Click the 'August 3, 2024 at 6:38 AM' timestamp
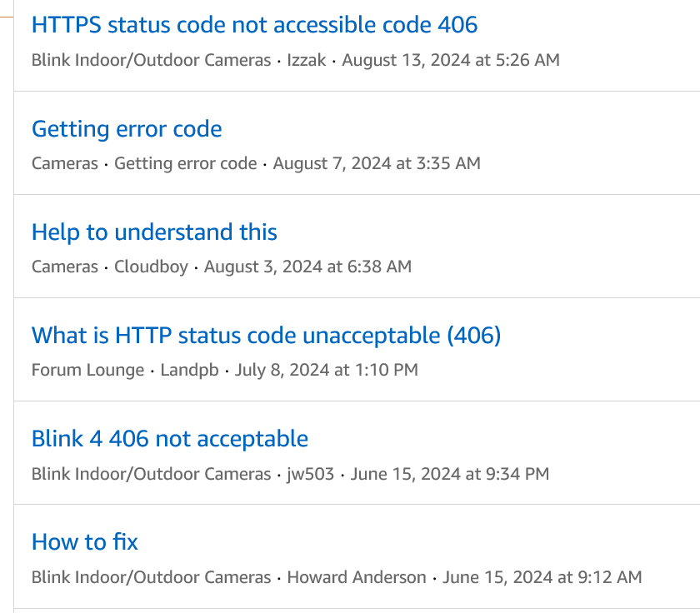This screenshot has width=700, height=613. (307, 267)
